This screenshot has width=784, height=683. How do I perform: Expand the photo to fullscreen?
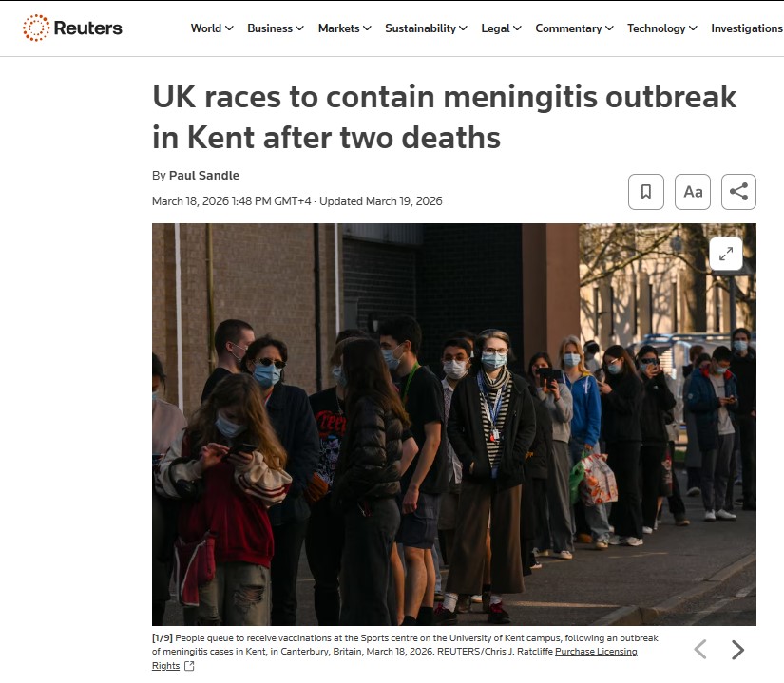click(x=725, y=254)
